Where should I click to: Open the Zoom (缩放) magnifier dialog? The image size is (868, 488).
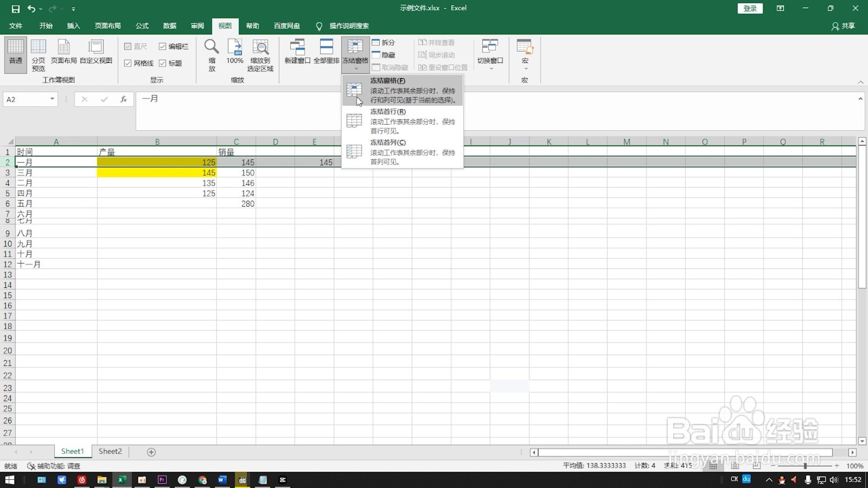point(212,55)
